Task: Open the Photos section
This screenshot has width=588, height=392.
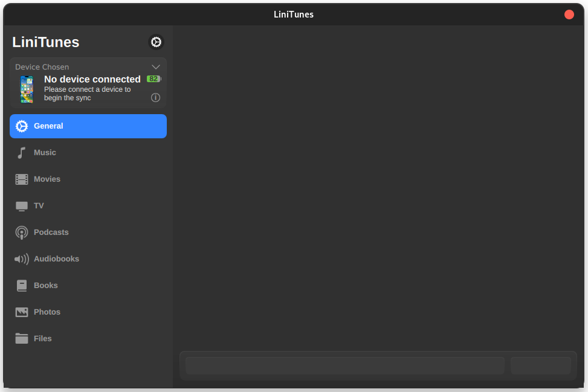Action: [88, 312]
